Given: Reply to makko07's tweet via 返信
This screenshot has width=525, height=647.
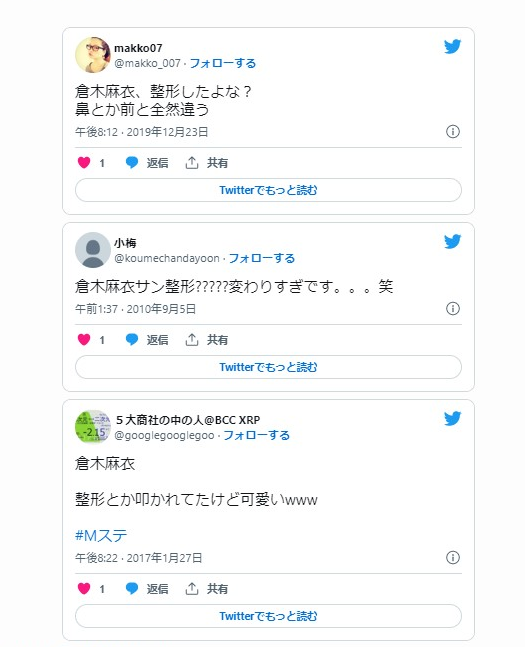Looking at the screenshot, I should (147, 163).
